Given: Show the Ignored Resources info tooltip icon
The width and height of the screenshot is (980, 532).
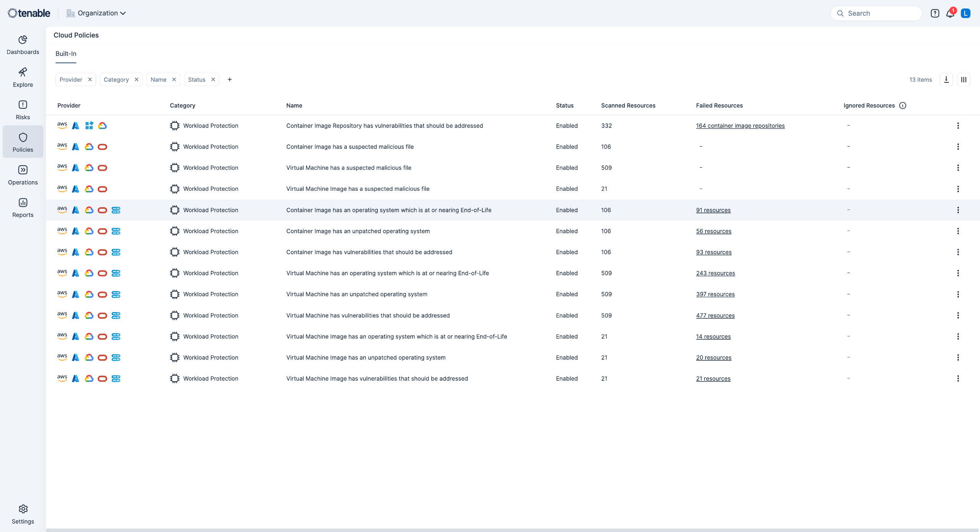Looking at the screenshot, I should pos(903,105).
